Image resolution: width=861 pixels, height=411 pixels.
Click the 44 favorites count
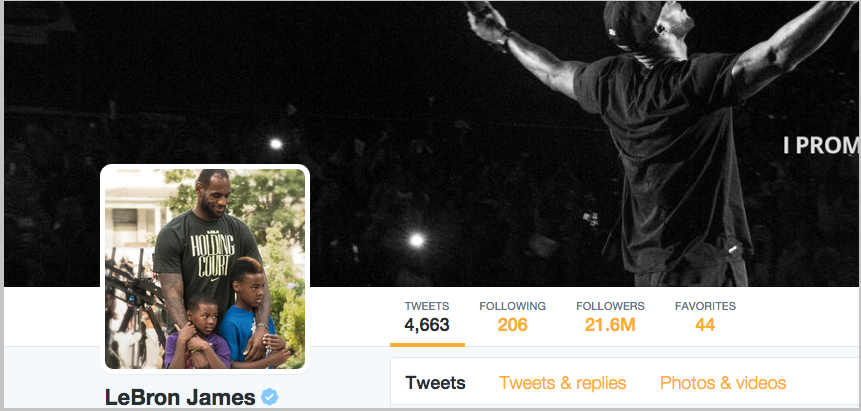[705, 325]
